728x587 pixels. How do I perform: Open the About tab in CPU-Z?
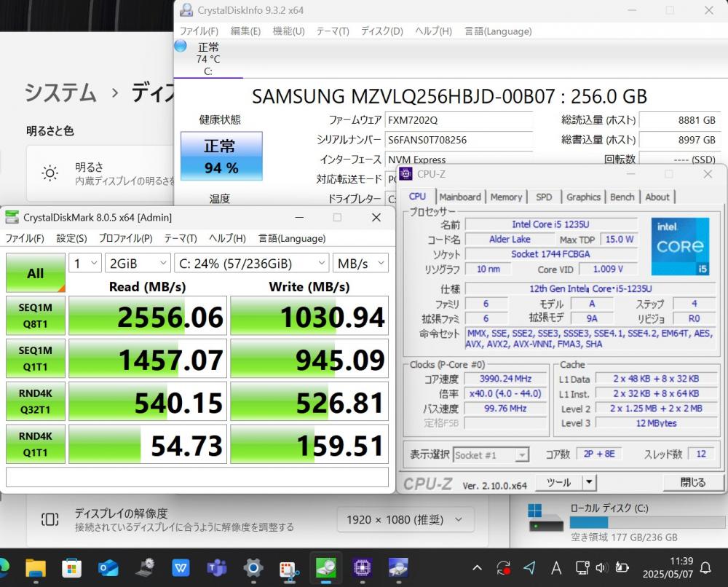tap(657, 197)
